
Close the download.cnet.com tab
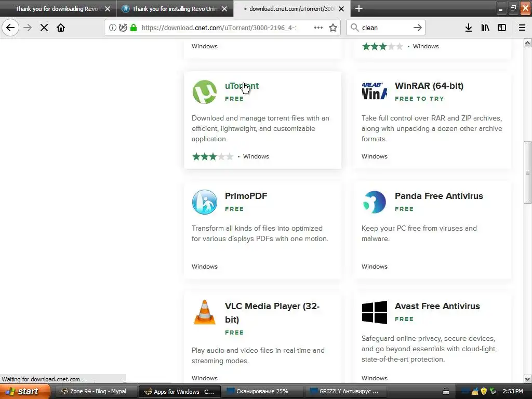pyautogui.click(x=341, y=9)
